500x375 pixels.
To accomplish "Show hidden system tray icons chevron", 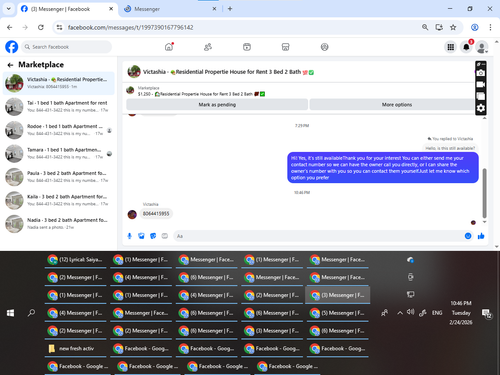I will [400, 313].
